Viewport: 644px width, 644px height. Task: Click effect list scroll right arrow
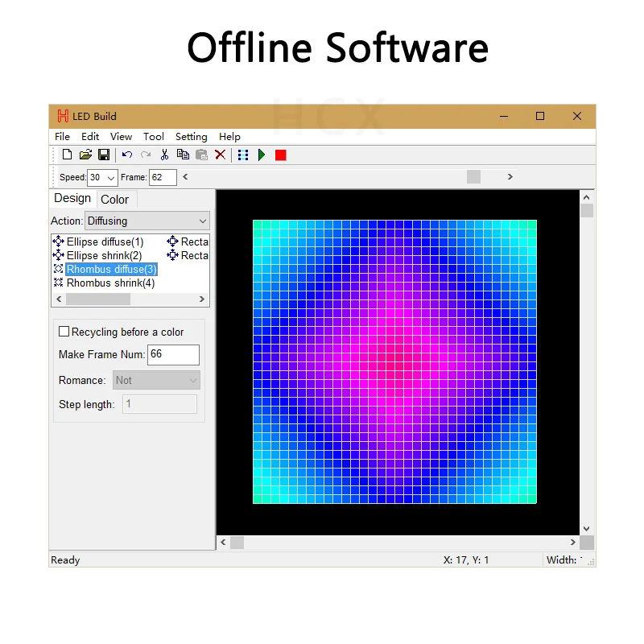click(x=202, y=299)
